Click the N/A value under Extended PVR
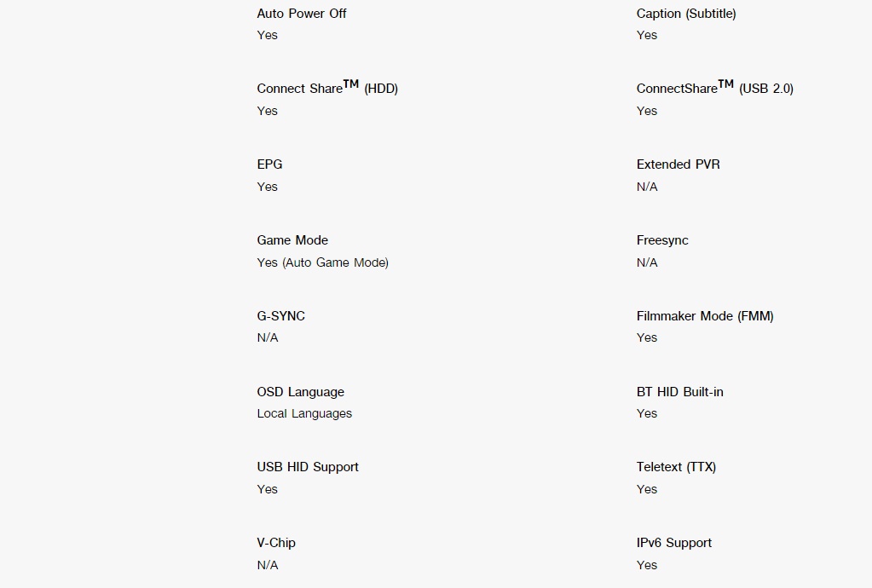This screenshot has height=588, width=872. coord(647,187)
